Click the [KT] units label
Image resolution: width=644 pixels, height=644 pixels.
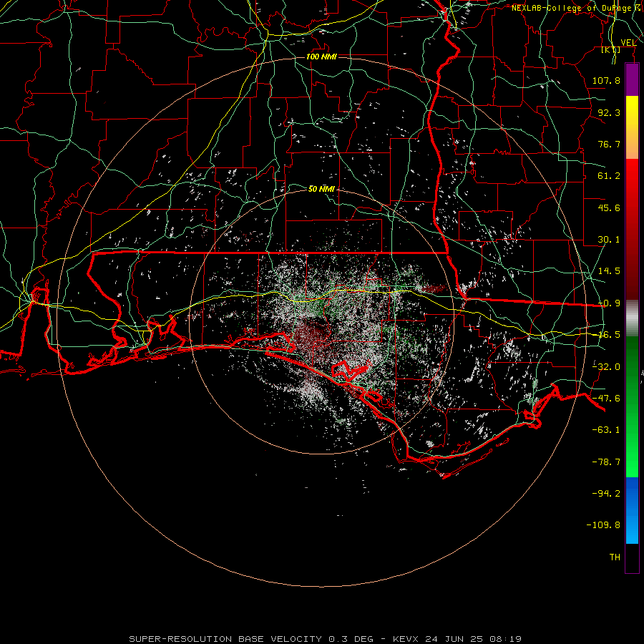click(611, 49)
